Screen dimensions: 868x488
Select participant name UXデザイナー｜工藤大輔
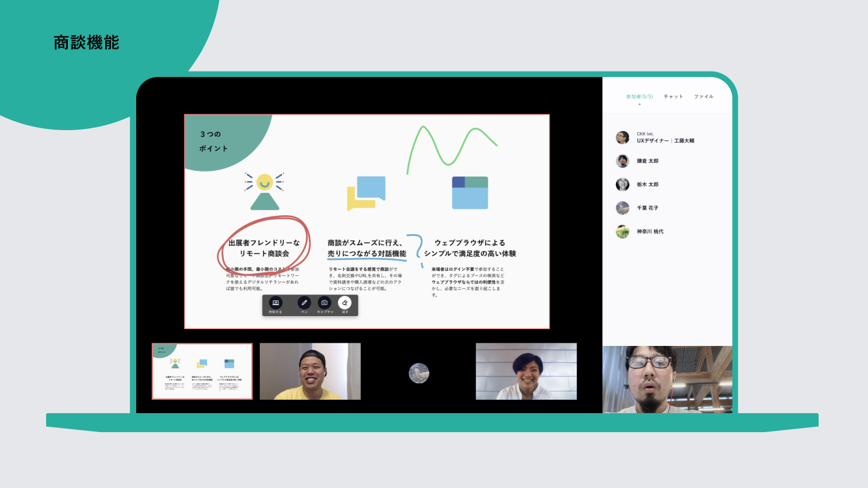[666, 141]
